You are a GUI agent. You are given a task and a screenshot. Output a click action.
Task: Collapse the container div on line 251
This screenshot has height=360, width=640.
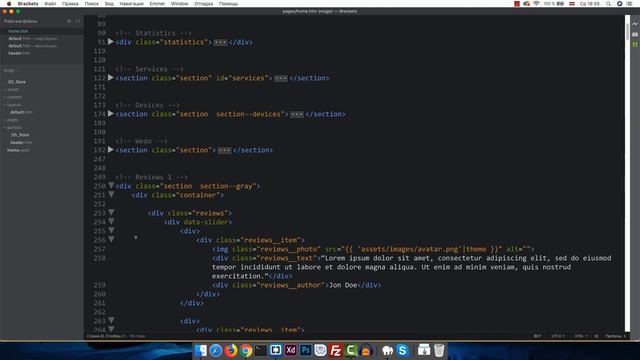[111, 195]
